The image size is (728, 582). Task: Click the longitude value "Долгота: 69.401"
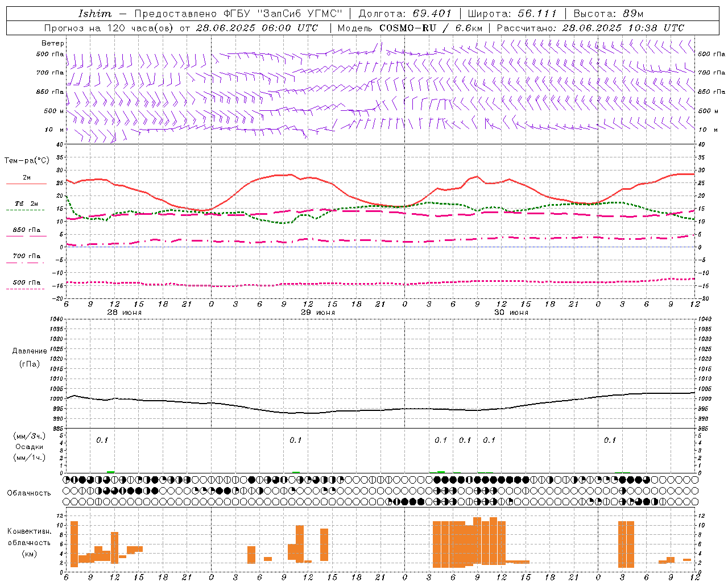(405, 14)
